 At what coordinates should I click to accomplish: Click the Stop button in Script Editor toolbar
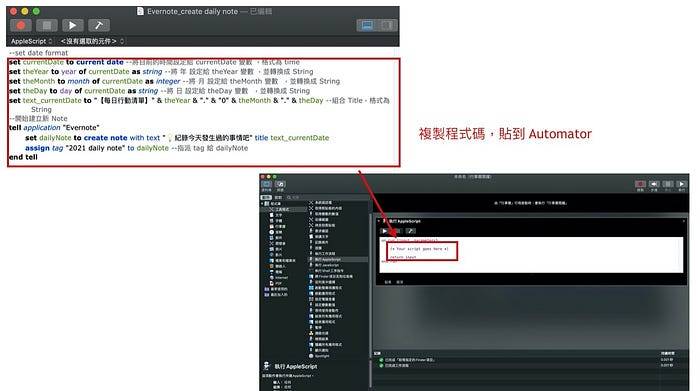coord(46,25)
